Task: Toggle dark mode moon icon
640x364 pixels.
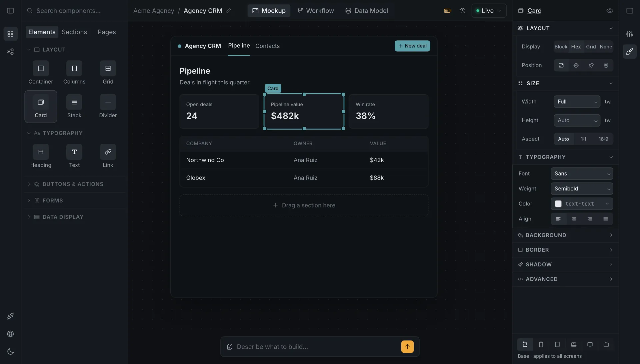Action: 10,352
